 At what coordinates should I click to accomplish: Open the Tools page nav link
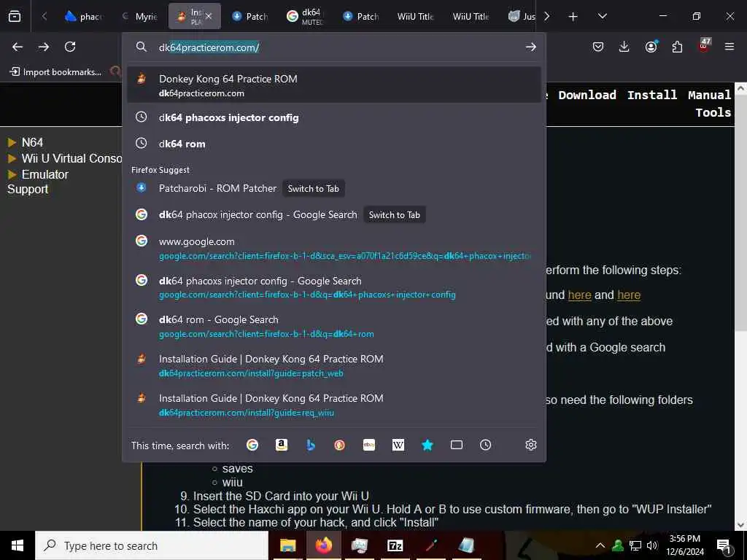click(713, 112)
